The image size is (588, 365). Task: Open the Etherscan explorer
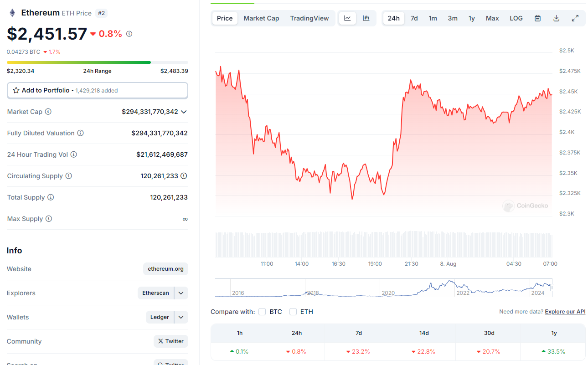click(x=155, y=293)
